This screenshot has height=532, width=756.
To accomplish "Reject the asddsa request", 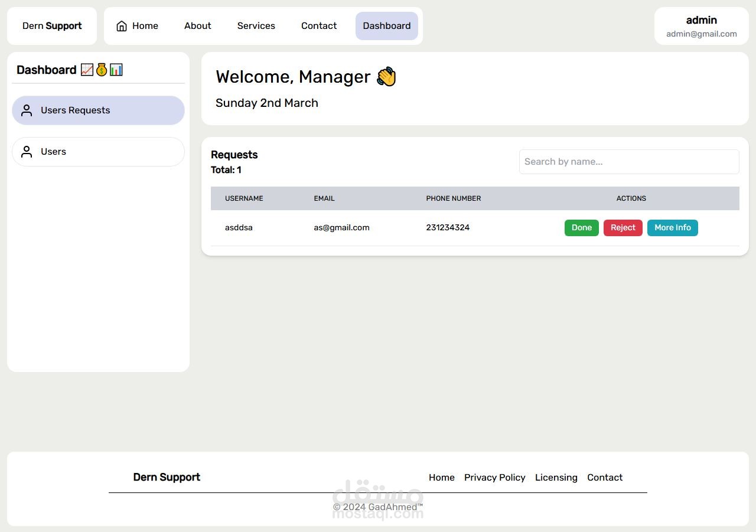I will 623,228.
